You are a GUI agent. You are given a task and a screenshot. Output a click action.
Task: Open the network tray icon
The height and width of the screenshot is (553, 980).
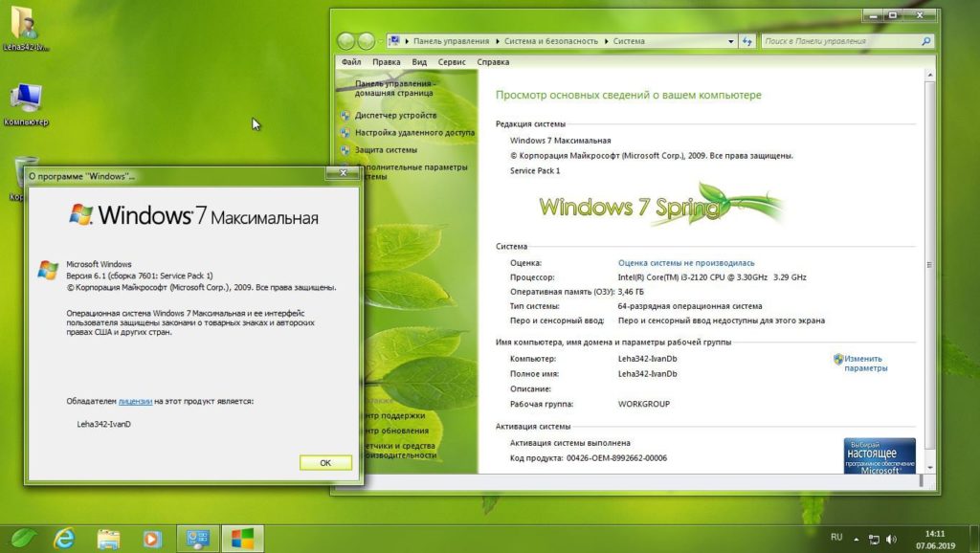click(x=874, y=540)
